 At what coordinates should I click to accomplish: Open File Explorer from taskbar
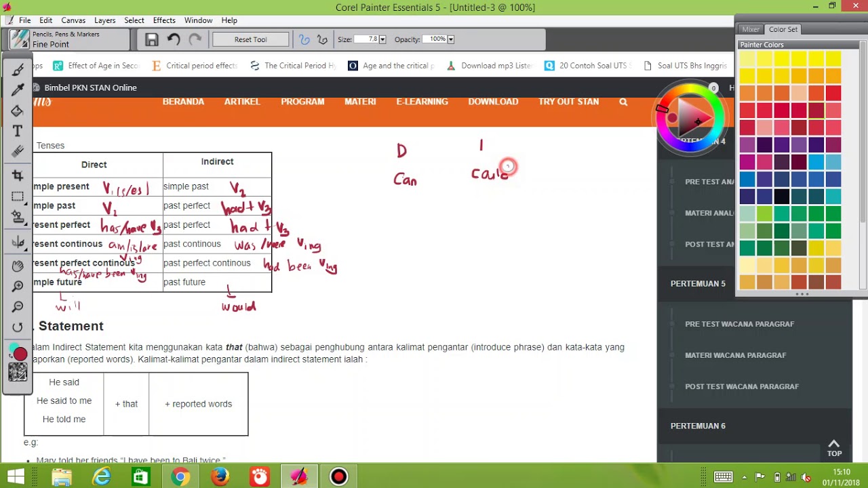61,477
